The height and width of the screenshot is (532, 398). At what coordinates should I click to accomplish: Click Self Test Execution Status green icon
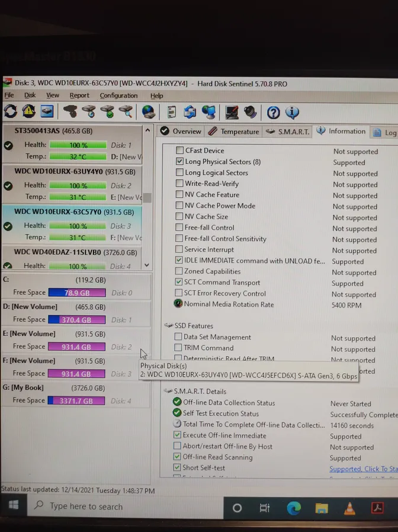[177, 412]
